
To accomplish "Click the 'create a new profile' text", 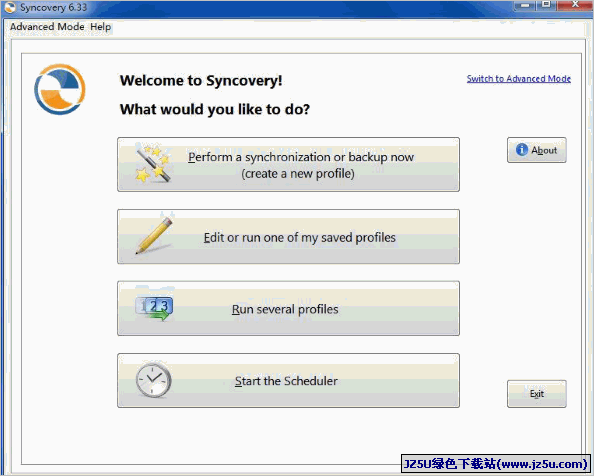I will pos(298,174).
